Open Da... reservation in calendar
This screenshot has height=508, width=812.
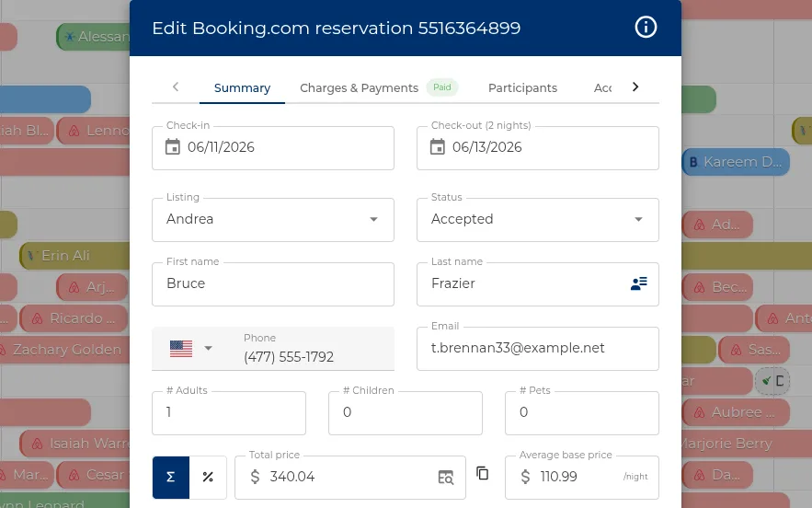[717, 475]
